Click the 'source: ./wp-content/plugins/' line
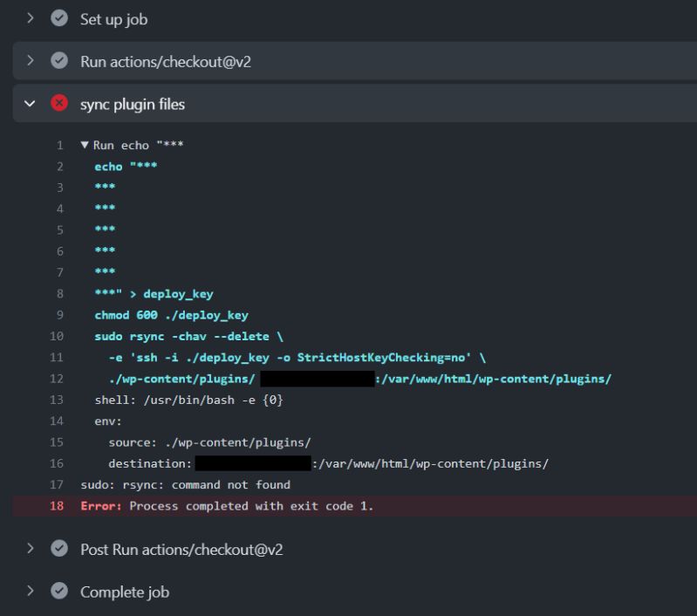The width and height of the screenshot is (697, 616). 209,442
